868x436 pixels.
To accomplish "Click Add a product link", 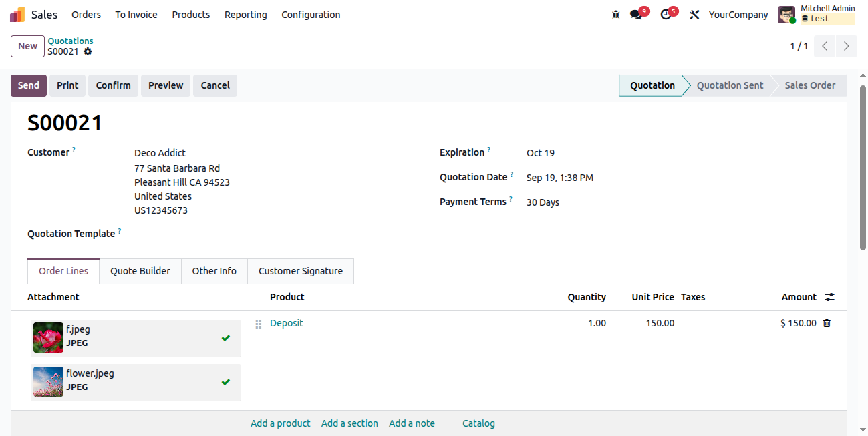I will pyautogui.click(x=281, y=423).
